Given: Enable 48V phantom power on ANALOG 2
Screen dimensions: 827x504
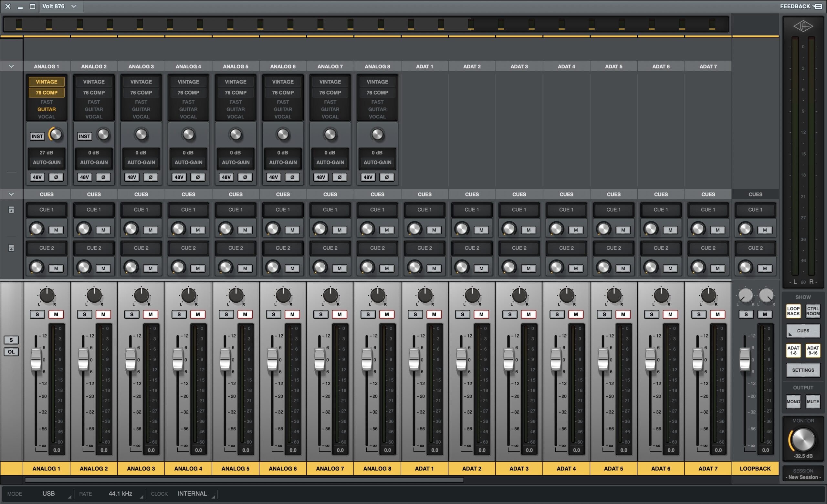Looking at the screenshot, I should coord(84,177).
